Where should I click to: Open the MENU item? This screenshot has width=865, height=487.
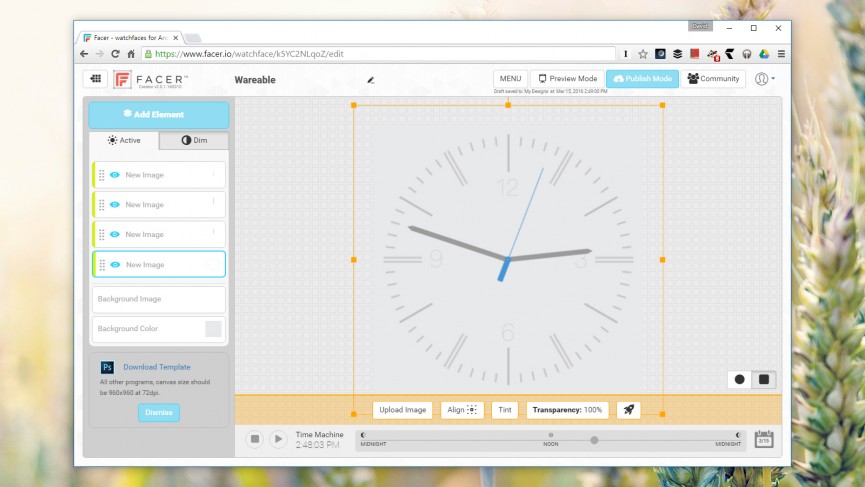[510, 79]
